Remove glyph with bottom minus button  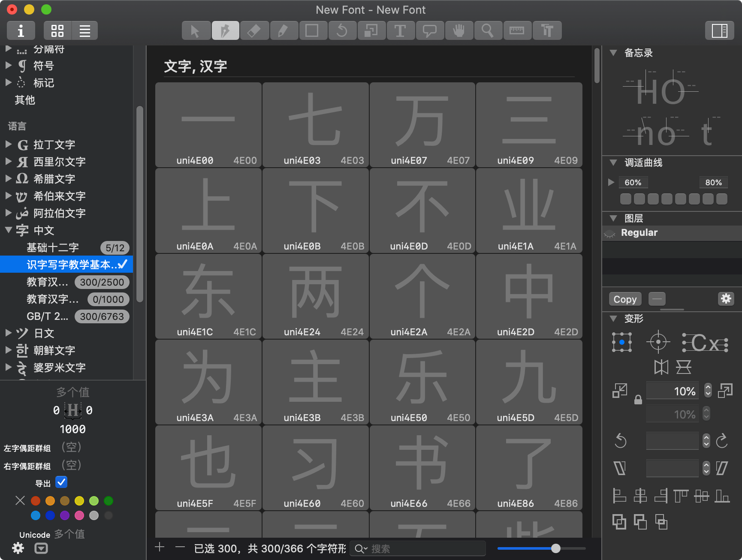pos(180,547)
